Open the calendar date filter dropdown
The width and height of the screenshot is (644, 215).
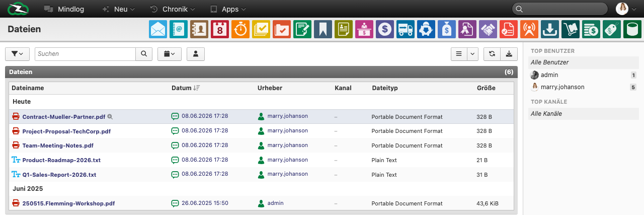170,54
